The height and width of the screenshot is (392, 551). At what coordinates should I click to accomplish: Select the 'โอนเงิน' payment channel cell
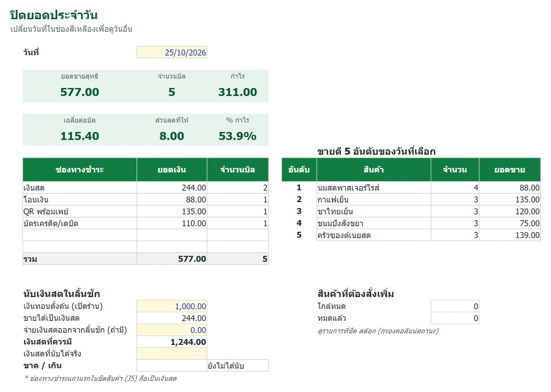pos(80,199)
